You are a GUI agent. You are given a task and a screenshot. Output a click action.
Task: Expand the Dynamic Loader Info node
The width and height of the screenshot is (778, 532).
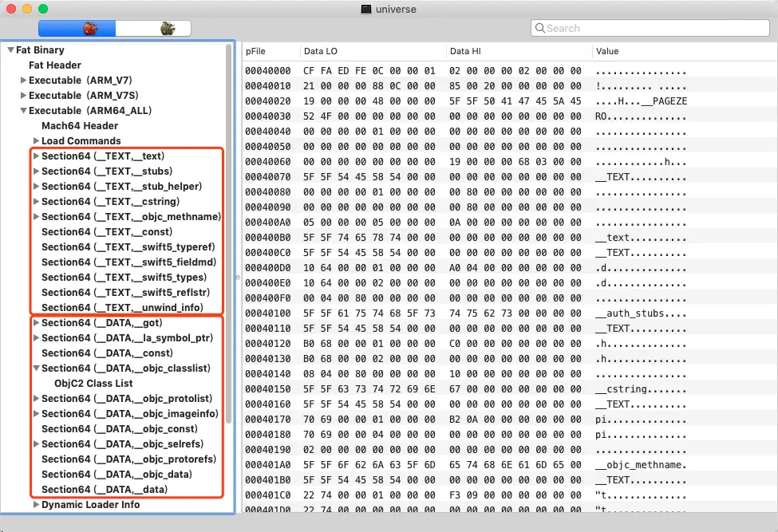(x=36, y=505)
